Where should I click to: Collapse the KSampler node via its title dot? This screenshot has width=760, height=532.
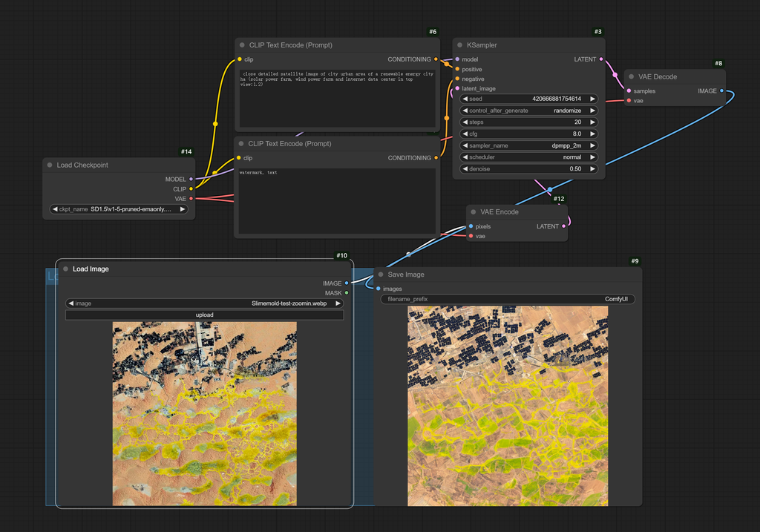coord(459,45)
